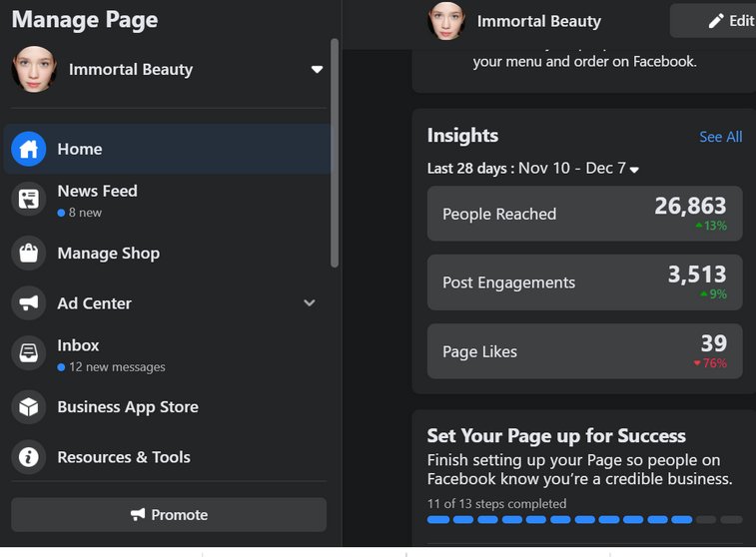Open News Feed in sidebar

(x=169, y=199)
